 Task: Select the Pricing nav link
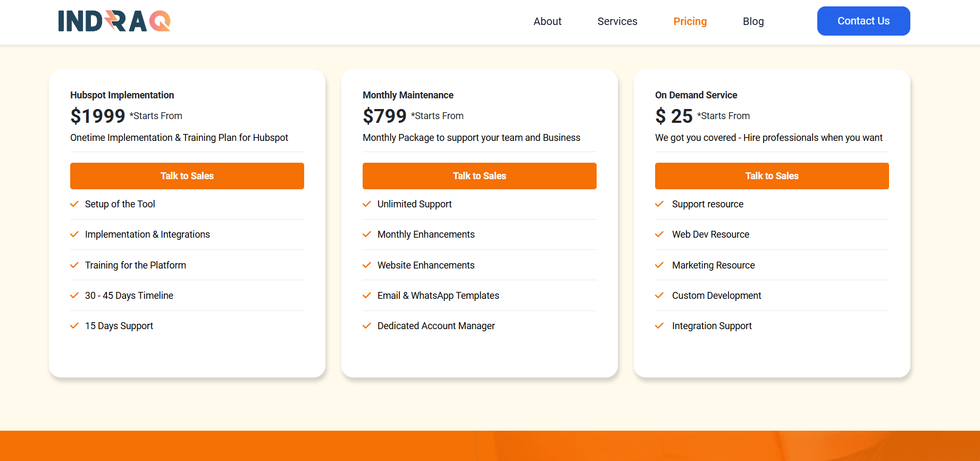tap(690, 21)
